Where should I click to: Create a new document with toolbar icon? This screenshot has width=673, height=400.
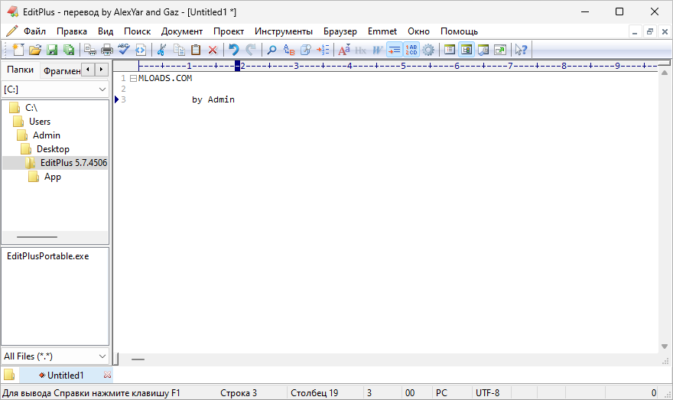pos(18,50)
